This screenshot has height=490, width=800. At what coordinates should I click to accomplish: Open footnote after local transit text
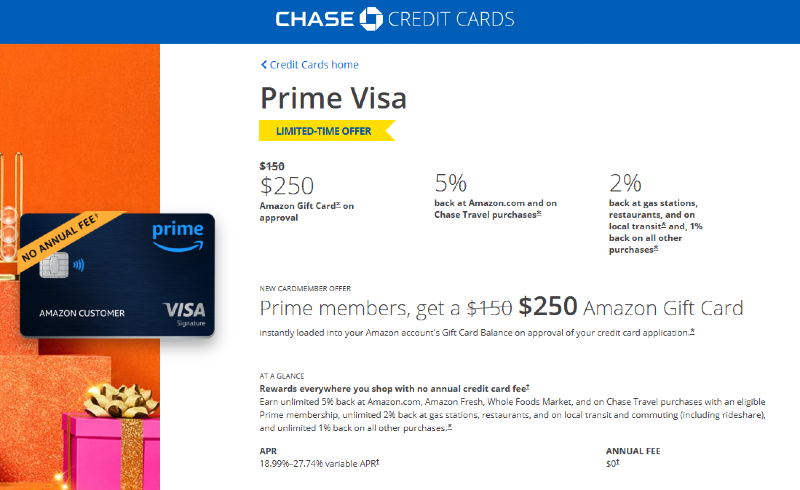coord(664,225)
